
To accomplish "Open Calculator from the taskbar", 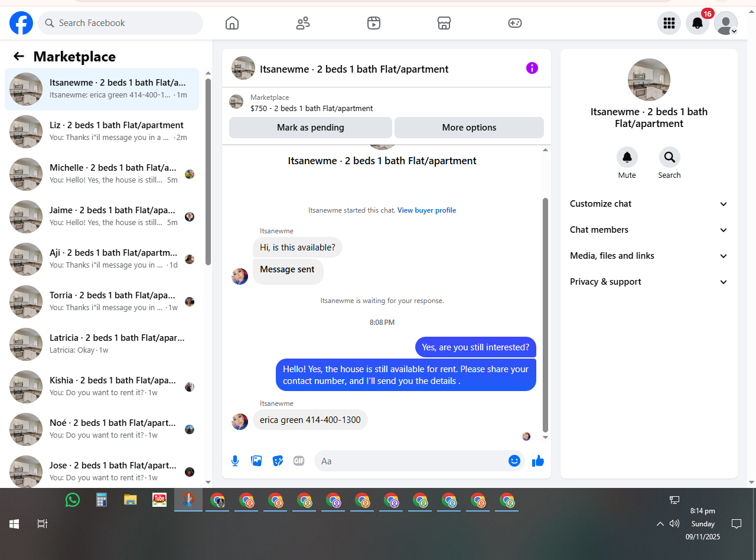I will click(x=102, y=500).
